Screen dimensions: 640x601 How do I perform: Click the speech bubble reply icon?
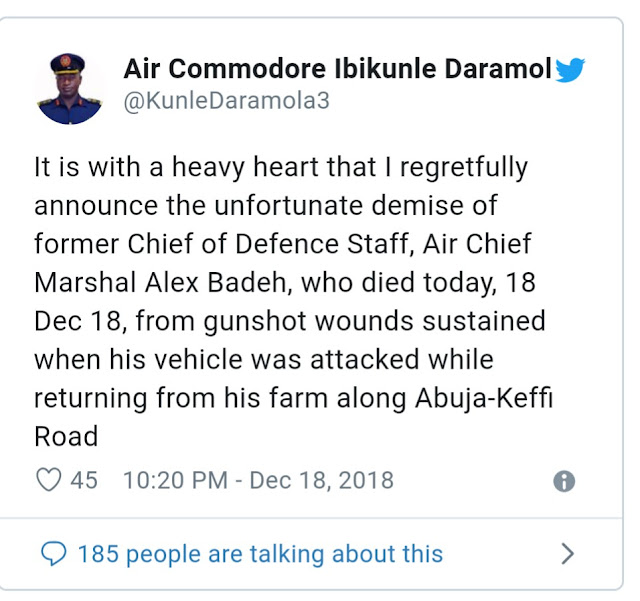tap(55, 553)
